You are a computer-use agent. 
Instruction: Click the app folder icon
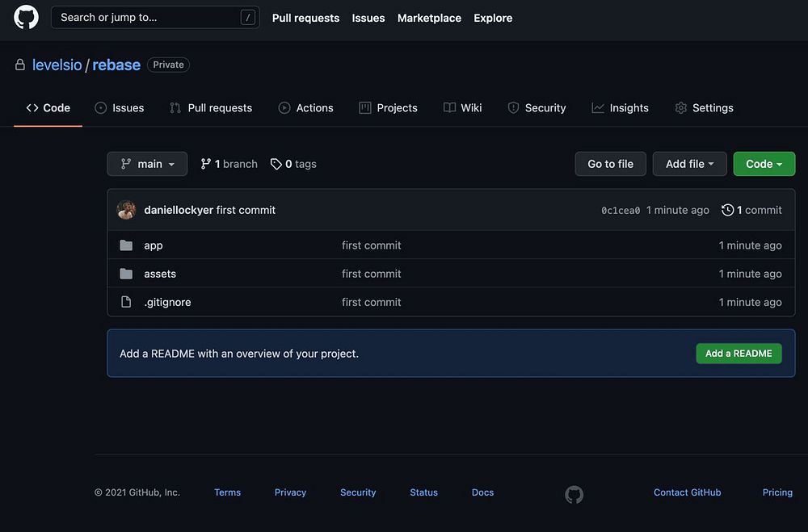click(126, 245)
